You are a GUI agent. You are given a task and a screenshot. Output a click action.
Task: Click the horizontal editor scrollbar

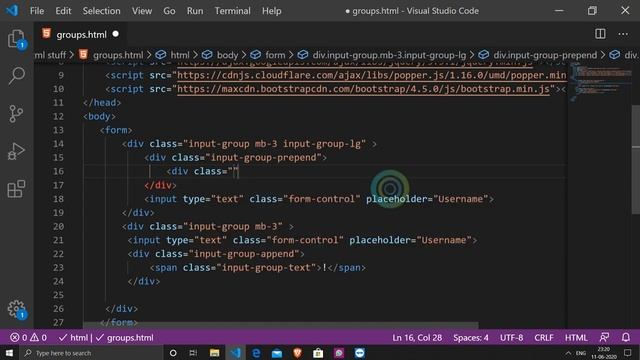(x=280, y=325)
